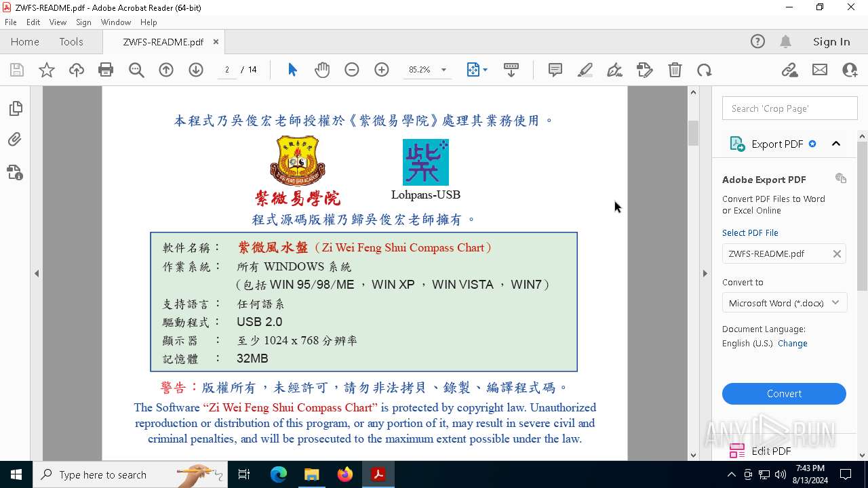Open the Sign menu
868x488 pixels.
pyautogui.click(x=84, y=22)
